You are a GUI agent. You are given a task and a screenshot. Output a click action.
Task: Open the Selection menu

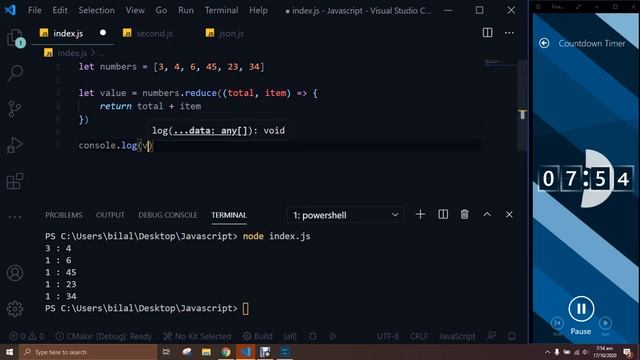click(96, 10)
